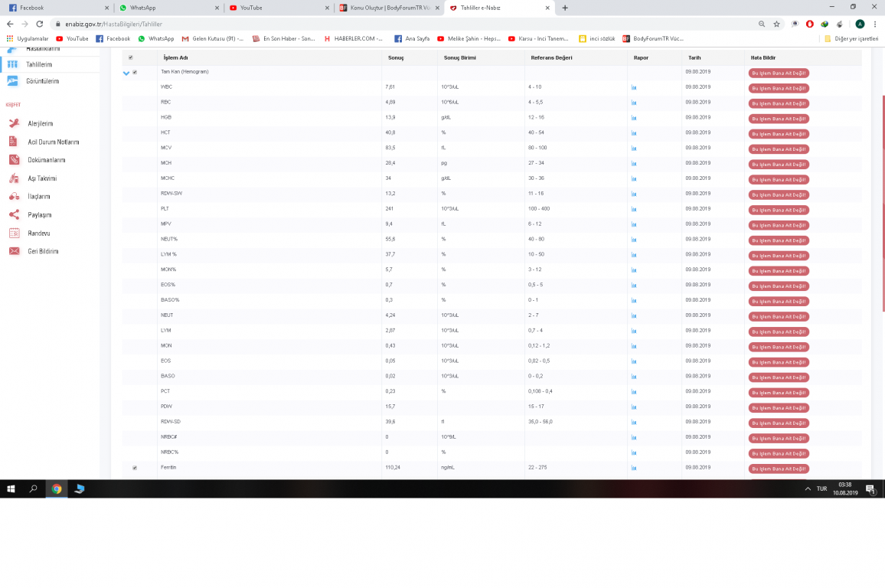Click the Dokümanlarım sidebar icon
Viewport: 885px width, 588px height.
tap(14, 160)
